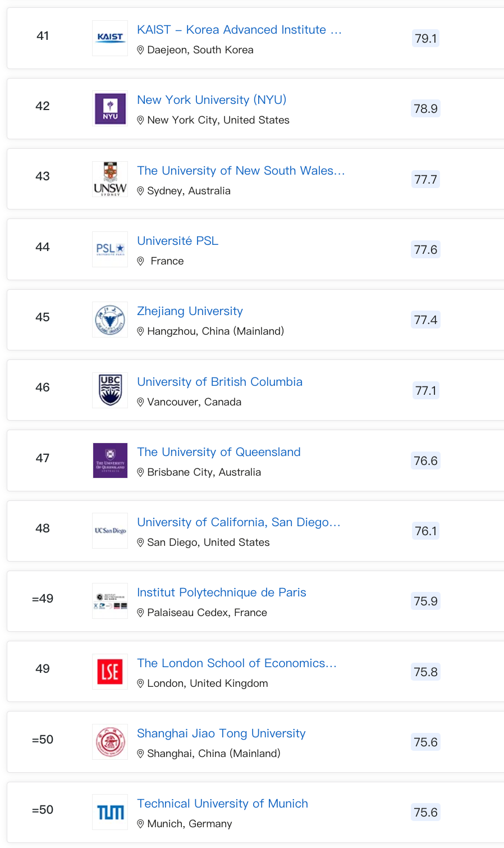This screenshot has width=504, height=848.
Task: Click the location pin beside Hangzhou, China
Action: pyautogui.click(x=140, y=331)
